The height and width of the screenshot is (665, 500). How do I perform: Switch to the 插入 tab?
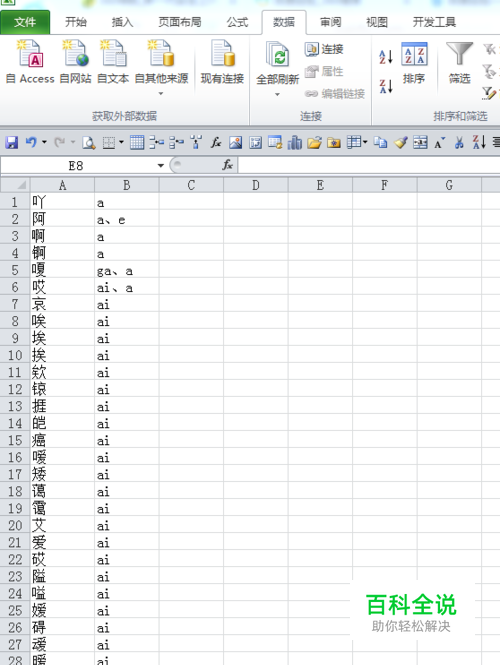tap(122, 22)
